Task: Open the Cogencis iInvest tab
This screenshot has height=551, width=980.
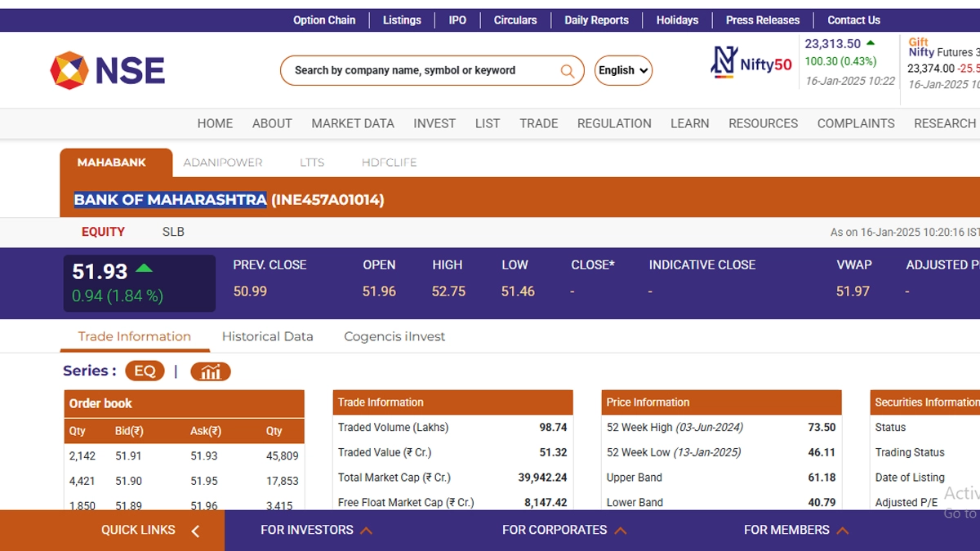Action: coord(394,336)
